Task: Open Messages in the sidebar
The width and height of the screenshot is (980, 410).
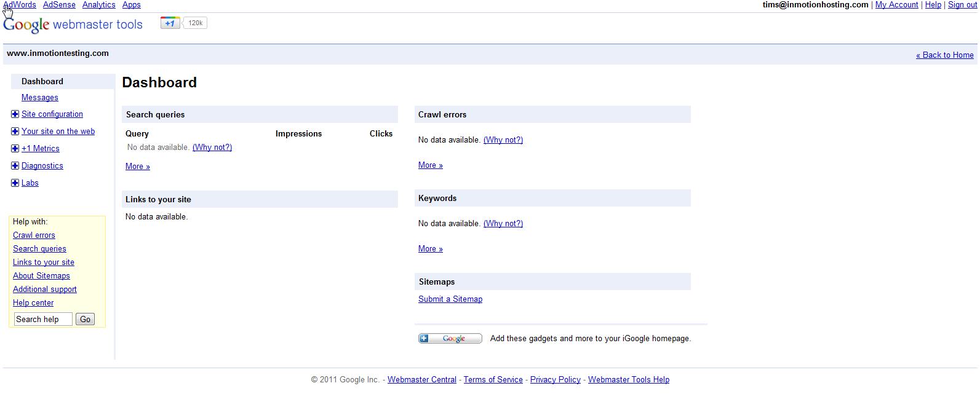Action: 39,98
